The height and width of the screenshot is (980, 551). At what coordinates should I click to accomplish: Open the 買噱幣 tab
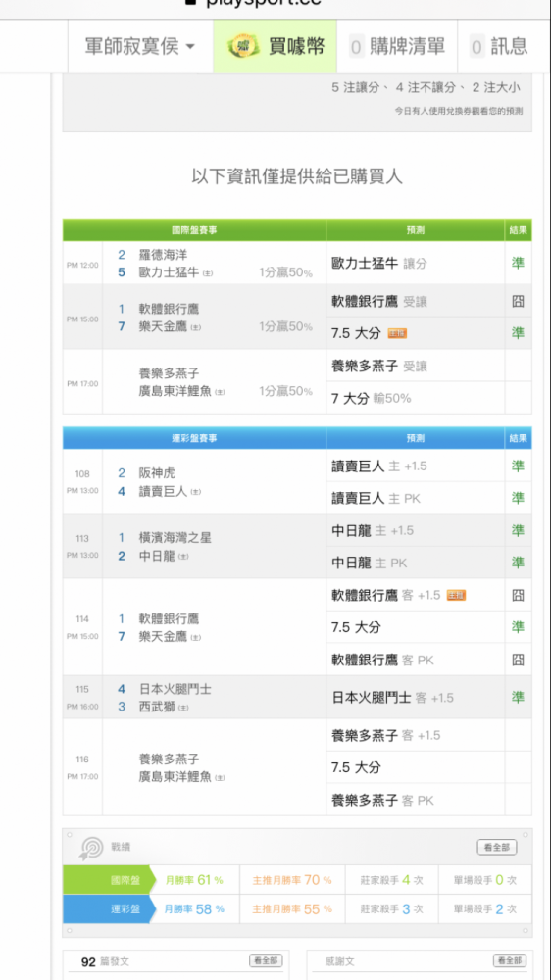275,46
